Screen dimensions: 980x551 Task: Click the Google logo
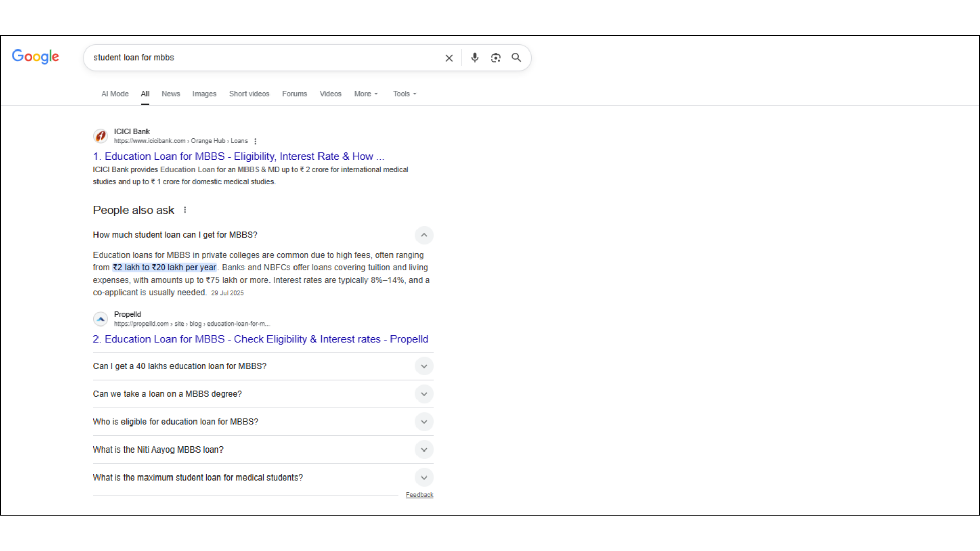(35, 57)
